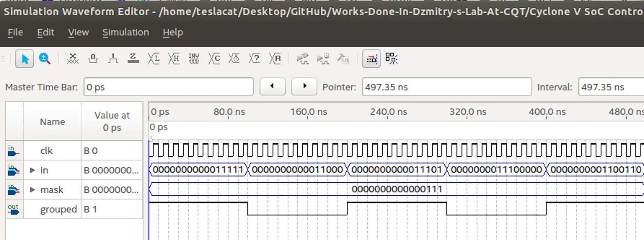Apply Forcing Low (0) to waveform
Viewport: 644px width, 240px height.
pyautogui.click(x=93, y=59)
